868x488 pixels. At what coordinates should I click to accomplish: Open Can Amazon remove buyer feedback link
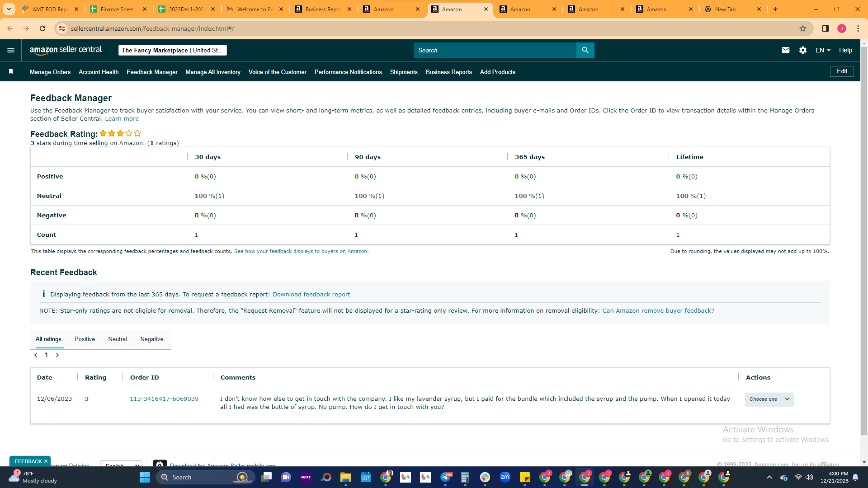click(x=658, y=311)
